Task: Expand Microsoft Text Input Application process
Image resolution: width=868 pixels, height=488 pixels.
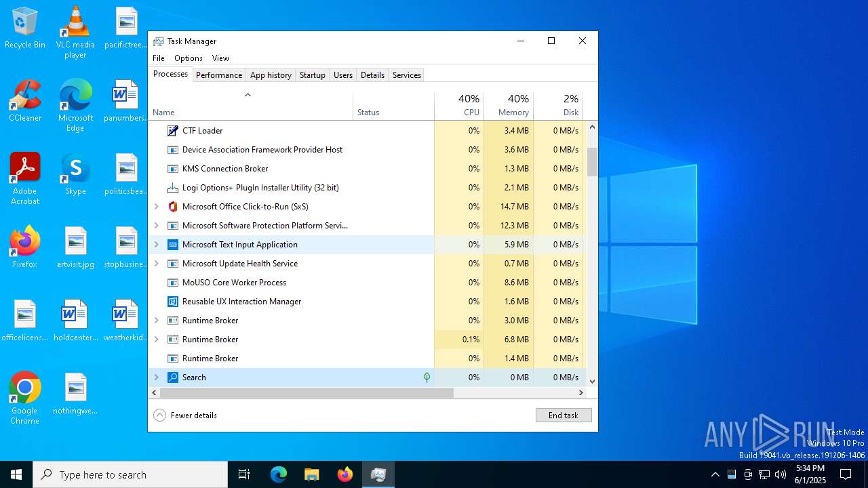Action: click(157, 245)
